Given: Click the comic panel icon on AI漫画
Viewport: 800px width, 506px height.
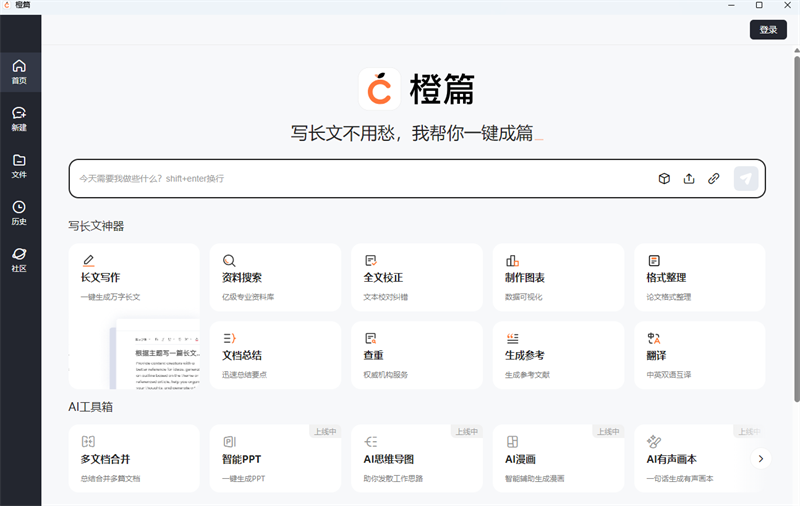Looking at the screenshot, I should pos(512,441).
